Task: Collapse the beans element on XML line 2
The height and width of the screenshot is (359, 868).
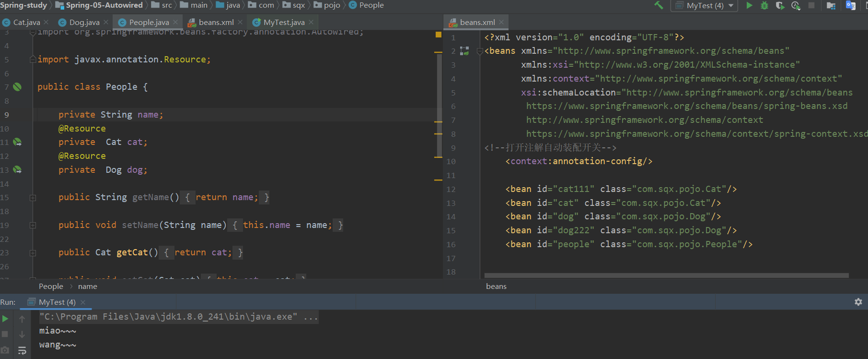Action: click(480, 51)
